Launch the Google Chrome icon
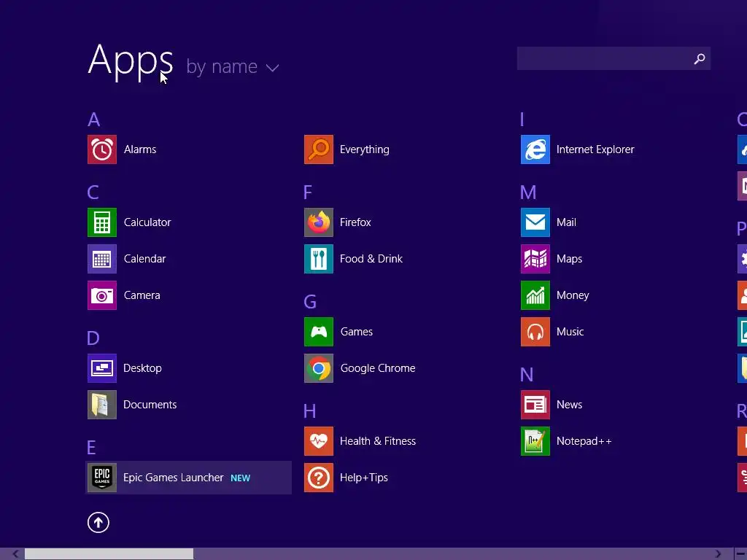The width and height of the screenshot is (747, 560). pyautogui.click(x=319, y=368)
